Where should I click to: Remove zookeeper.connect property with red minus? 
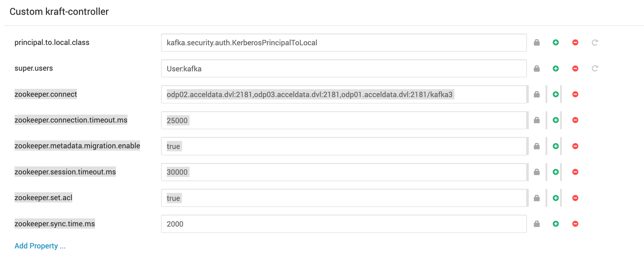coord(575,94)
